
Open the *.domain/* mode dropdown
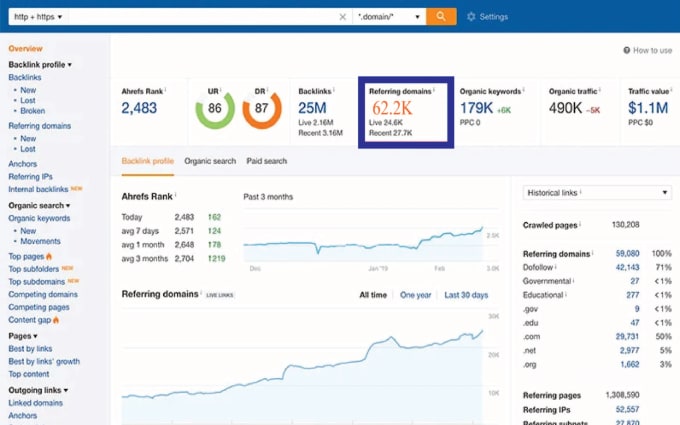389,17
